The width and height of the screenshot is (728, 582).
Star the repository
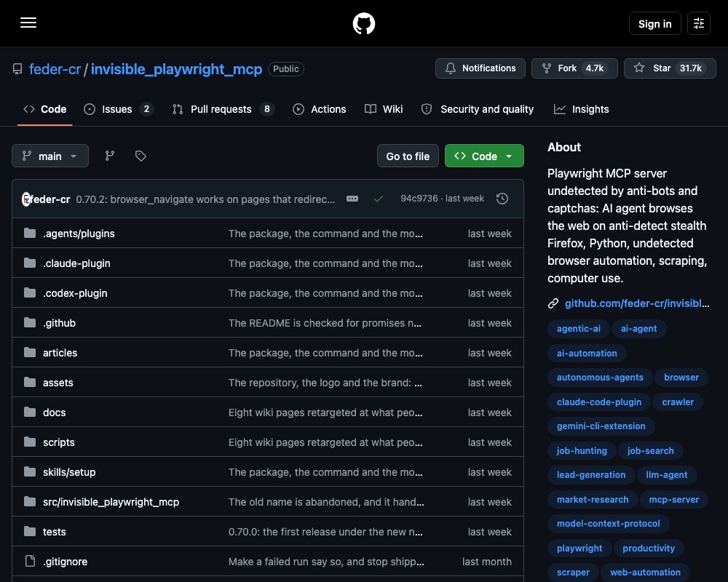click(670, 68)
